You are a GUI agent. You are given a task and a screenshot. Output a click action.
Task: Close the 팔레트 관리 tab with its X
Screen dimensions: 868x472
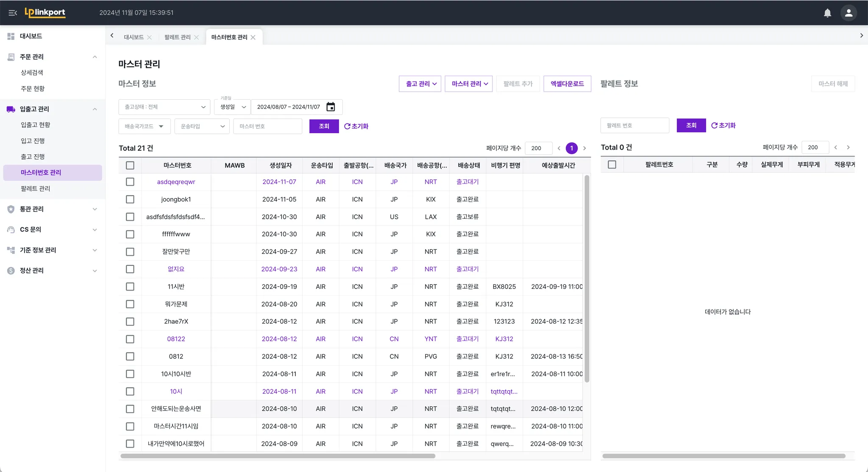pos(196,37)
